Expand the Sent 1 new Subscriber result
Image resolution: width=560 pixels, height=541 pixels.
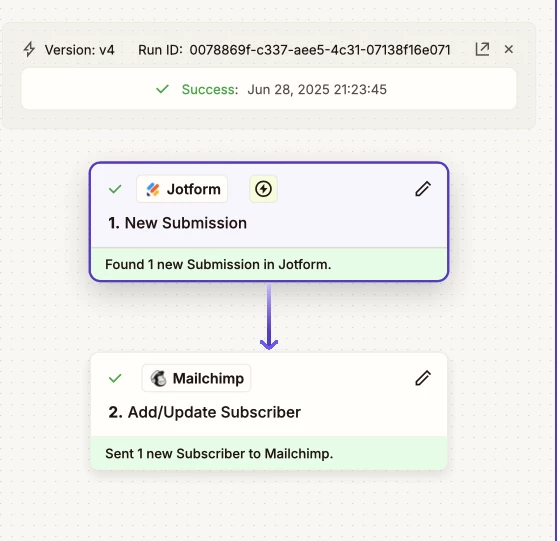coord(269,453)
